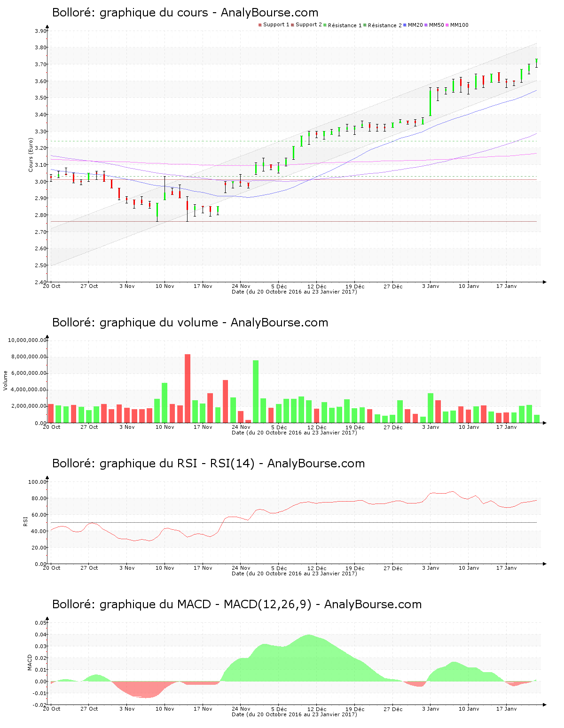564x728 pixels.
Task: Click the "8,000,000.00" volume axis tick
Action: coord(29,356)
